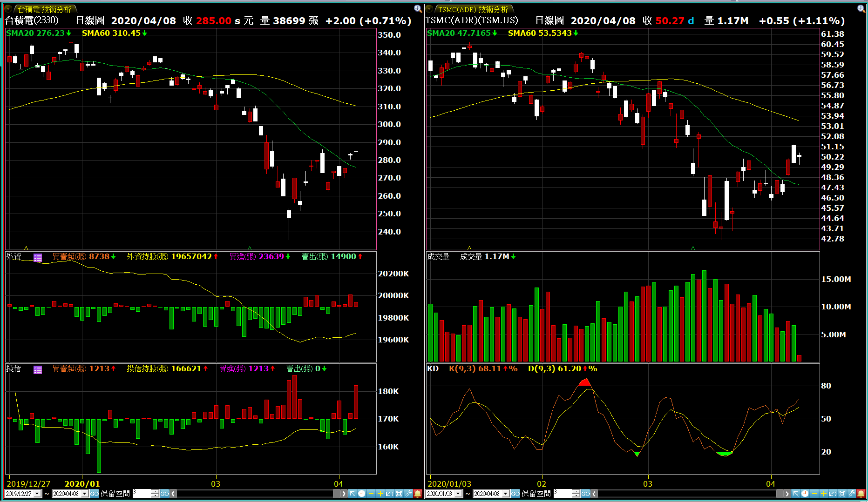The width and height of the screenshot is (868, 502).
Task: Select the pointer tool in the 台積電 toolbar
Action: point(353,494)
